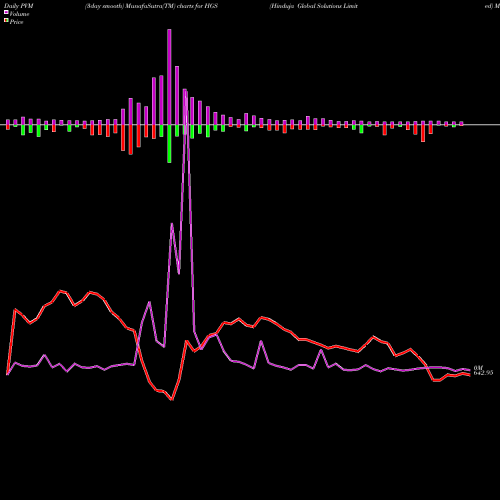Click '(3day smooth) MunafaSutra(TM) charts for HGS' heading
The height and width of the screenshot is (500, 500).
[151, 6]
